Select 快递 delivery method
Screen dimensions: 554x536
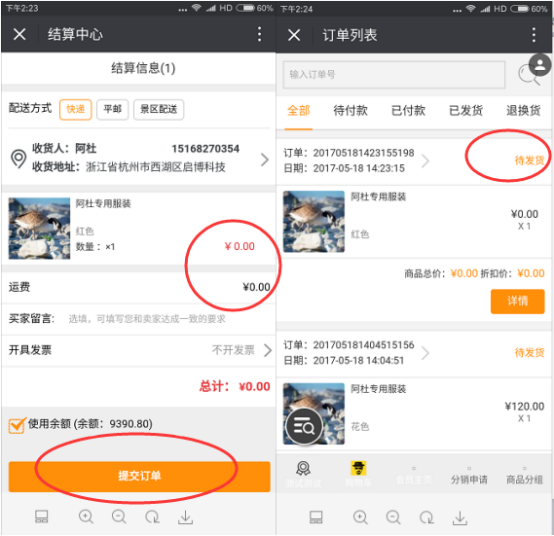click(76, 110)
